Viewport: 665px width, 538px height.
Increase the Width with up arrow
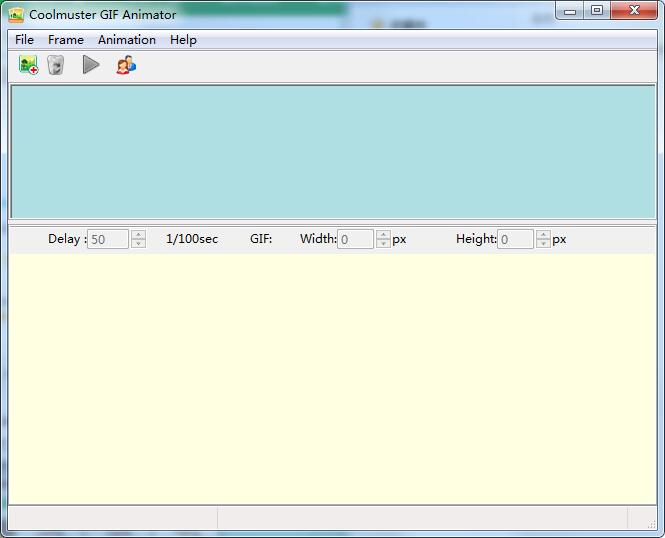(x=383, y=234)
